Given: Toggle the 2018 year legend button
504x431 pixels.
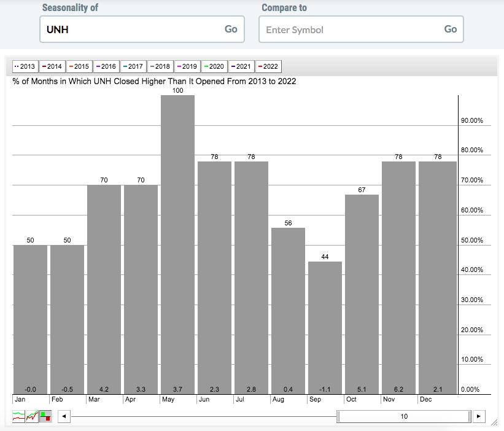Looking at the screenshot, I should click(160, 66).
